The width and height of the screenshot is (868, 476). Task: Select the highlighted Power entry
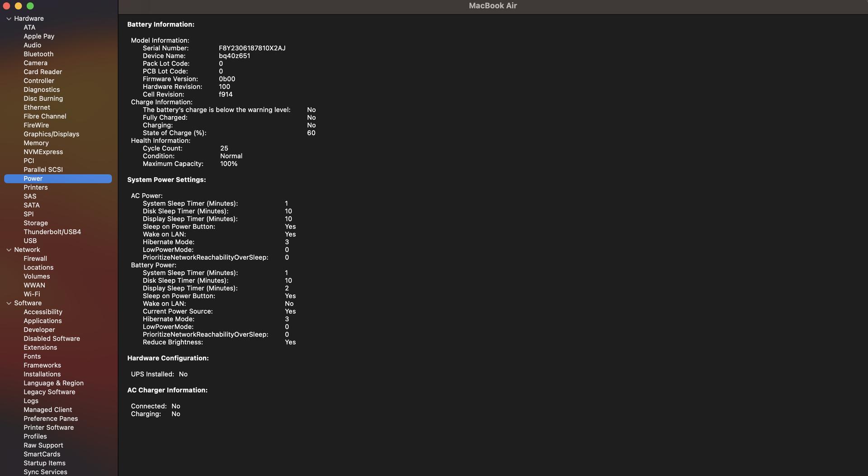point(58,179)
